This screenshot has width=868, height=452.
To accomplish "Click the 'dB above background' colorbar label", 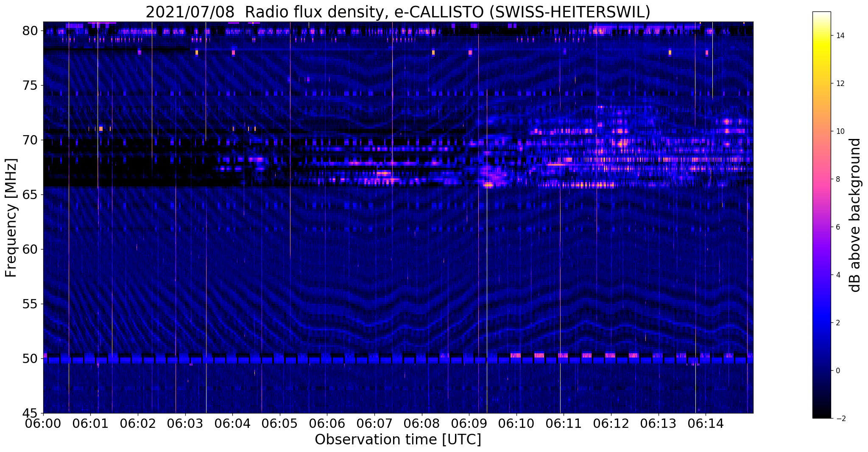I will tap(855, 215).
